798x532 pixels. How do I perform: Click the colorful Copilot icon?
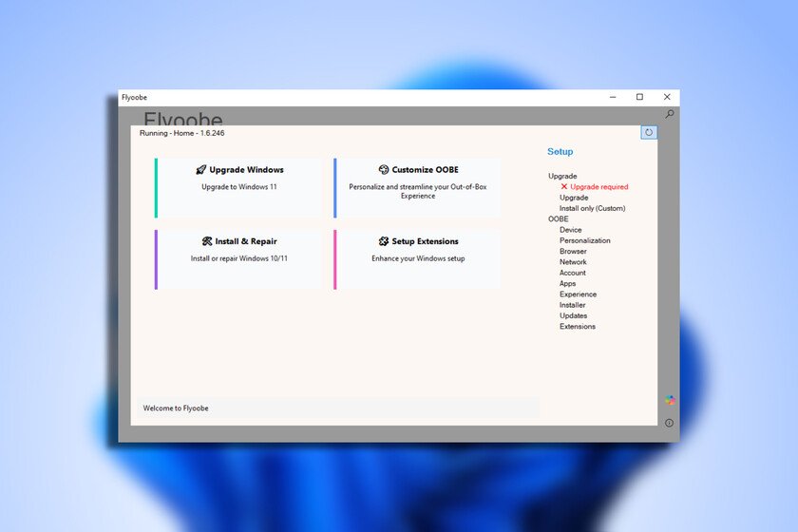coord(670,400)
